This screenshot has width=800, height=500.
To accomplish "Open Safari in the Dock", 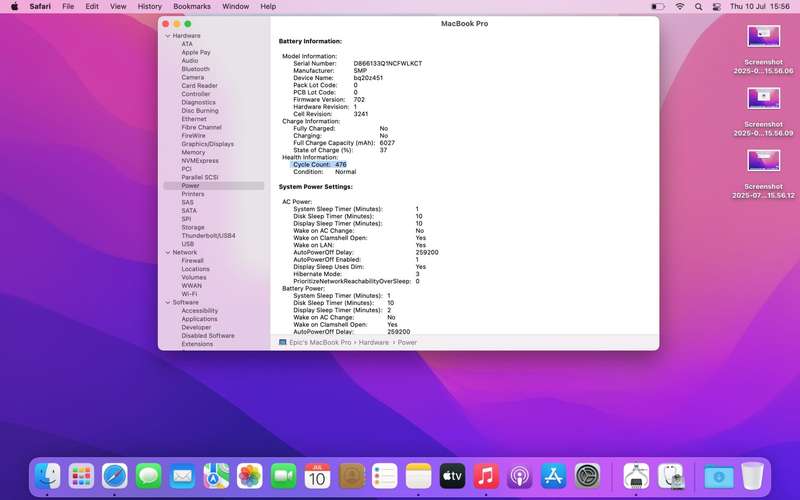I will tap(115, 476).
